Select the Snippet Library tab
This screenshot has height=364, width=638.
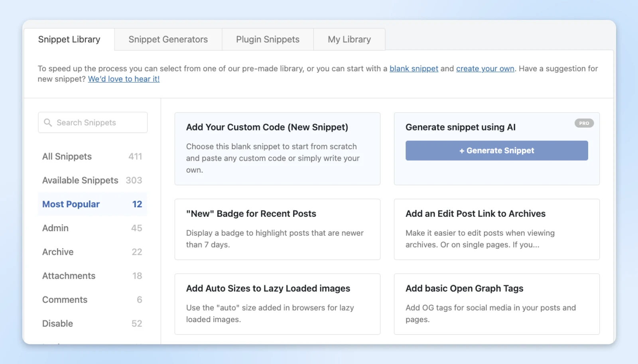coord(69,39)
